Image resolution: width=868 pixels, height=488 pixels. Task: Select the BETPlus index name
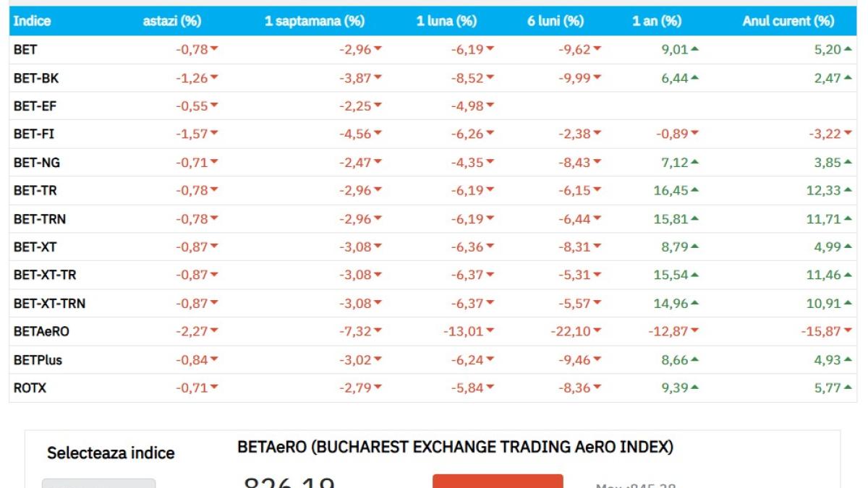[x=38, y=360]
